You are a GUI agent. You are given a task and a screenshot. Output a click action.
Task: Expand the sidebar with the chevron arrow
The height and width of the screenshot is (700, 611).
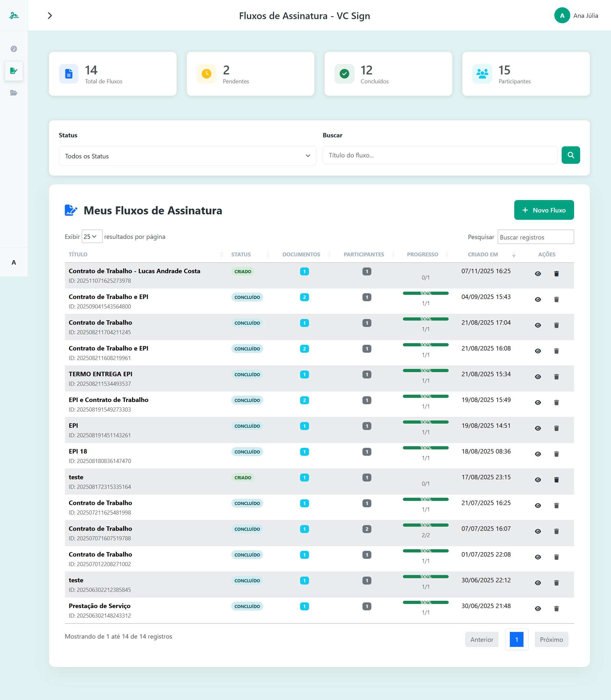coord(50,16)
